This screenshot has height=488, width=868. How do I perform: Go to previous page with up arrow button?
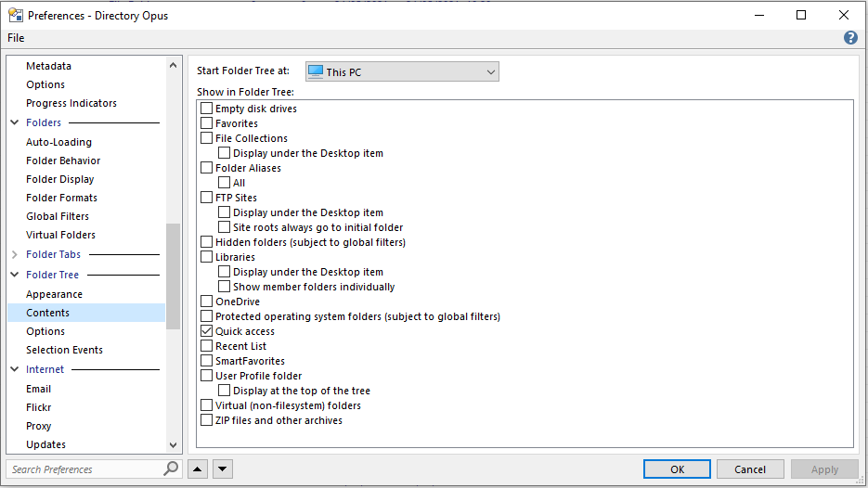tap(198, 469)
